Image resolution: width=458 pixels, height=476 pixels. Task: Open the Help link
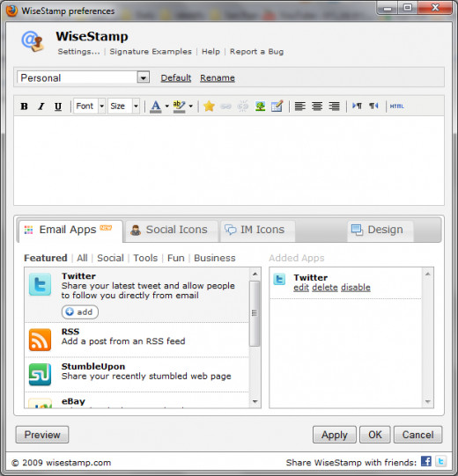click(211, 52)
